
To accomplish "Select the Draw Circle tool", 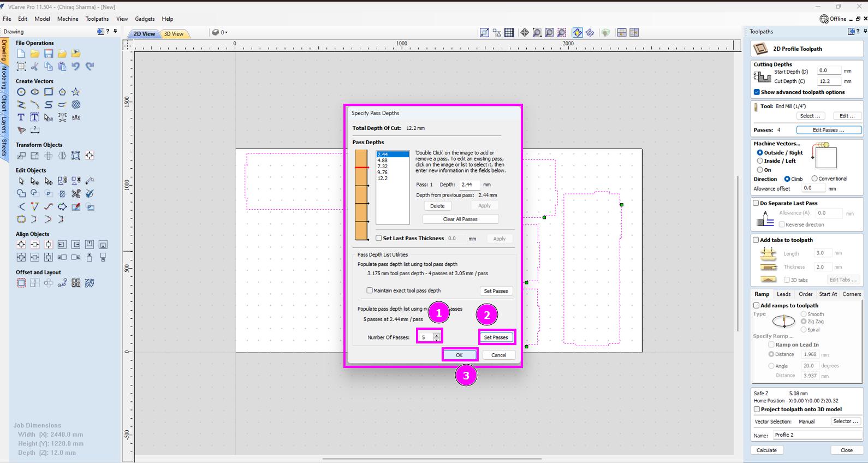I will 21,92.
